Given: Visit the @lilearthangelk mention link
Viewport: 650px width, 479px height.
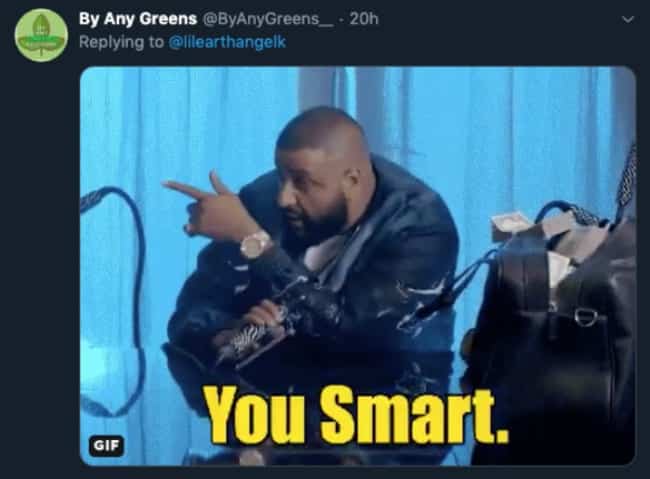Looking at the screenshot, I should (227, 42).
